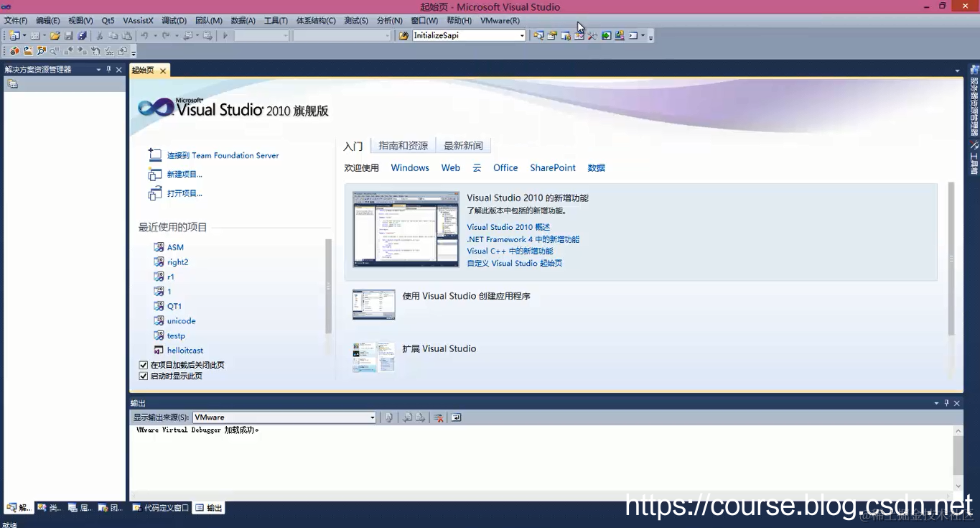Click the New Project toolbar icon
Image resolution: width=980 pixels, height=528 pixels.
click(14, 36)
